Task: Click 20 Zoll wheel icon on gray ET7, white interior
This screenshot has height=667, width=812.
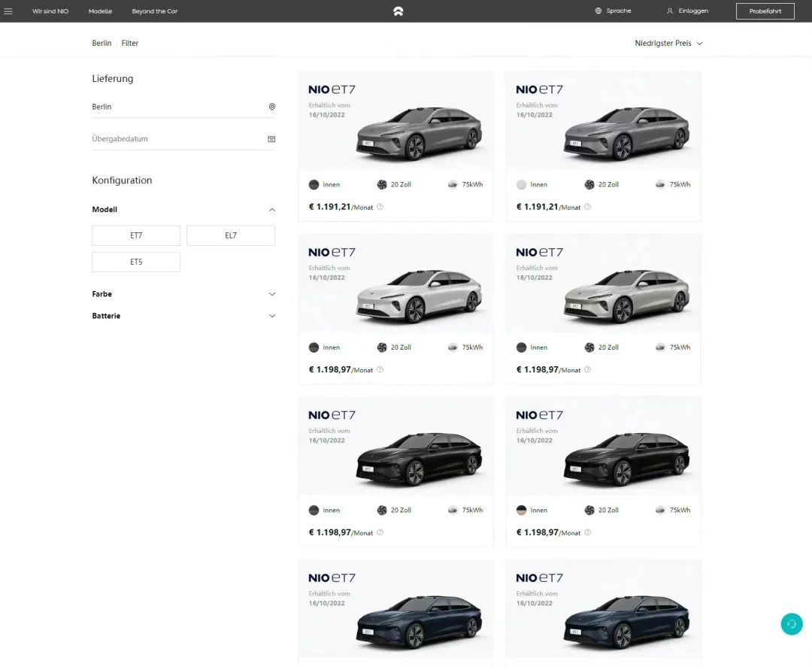Action: (589, 185)
